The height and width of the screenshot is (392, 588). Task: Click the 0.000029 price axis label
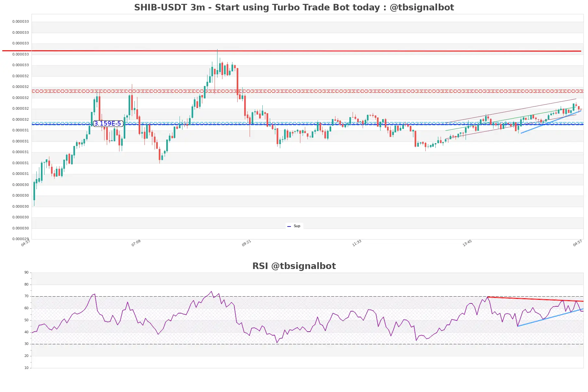[x=20, y=239]
